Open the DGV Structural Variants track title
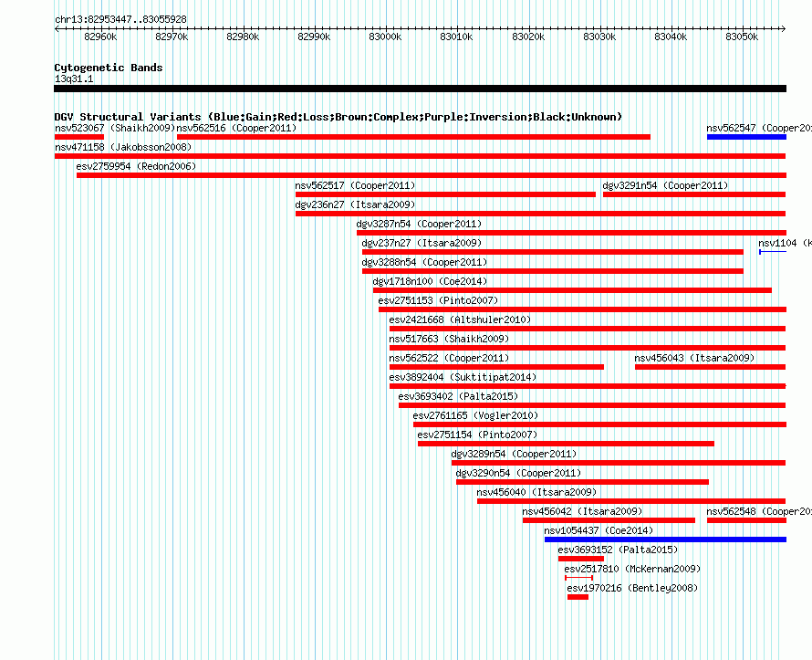 click(x=338, y=117)
